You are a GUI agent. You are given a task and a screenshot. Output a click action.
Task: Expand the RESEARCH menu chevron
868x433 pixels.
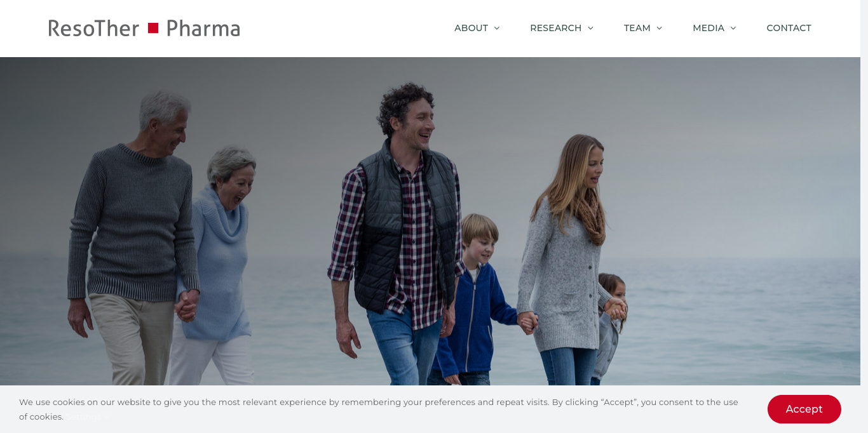point(590,28)
